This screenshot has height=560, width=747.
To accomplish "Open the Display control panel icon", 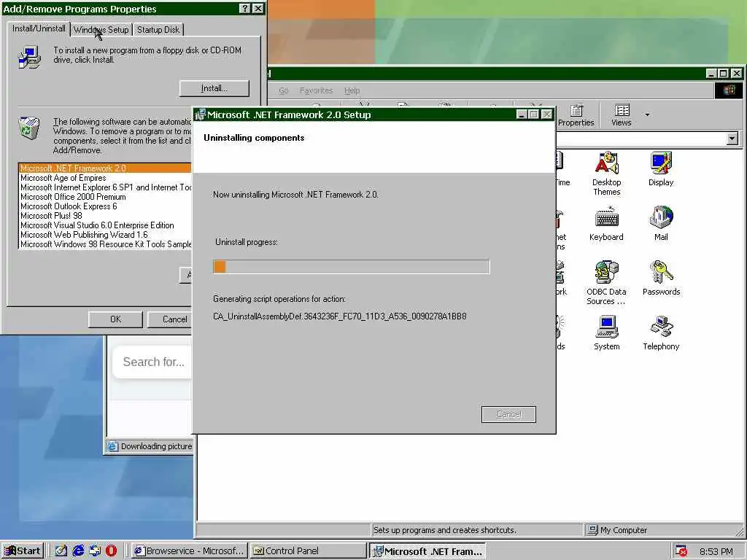I will click(661, 168).
